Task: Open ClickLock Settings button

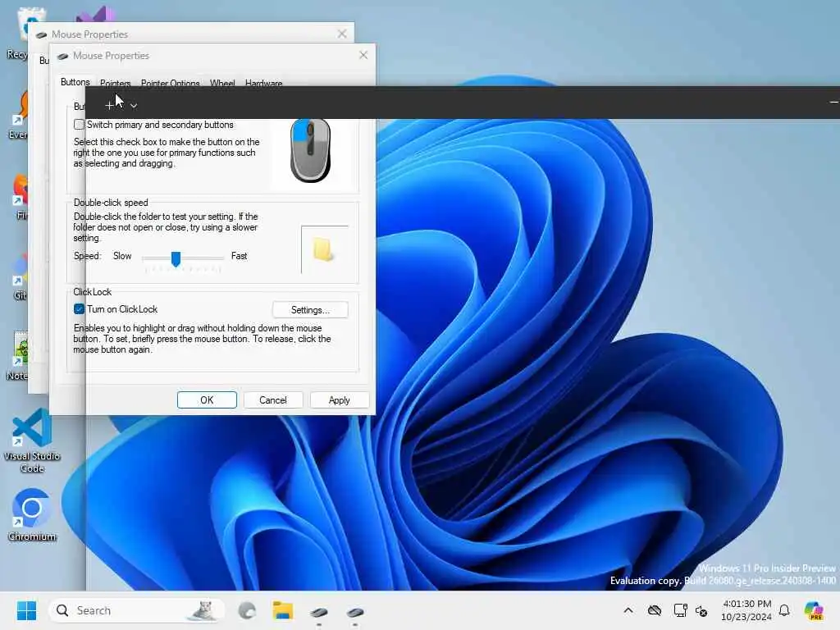Action: pyautogui.click(x=310, y=310)
